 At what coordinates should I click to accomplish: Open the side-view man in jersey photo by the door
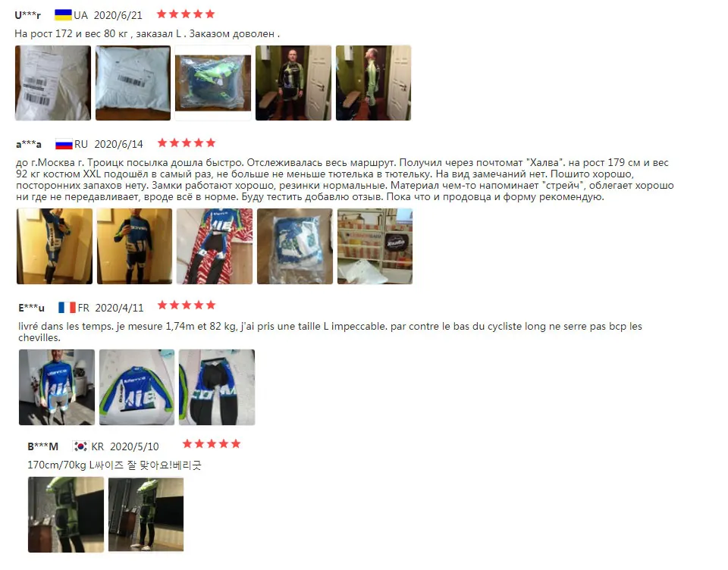tap(374, 83)
